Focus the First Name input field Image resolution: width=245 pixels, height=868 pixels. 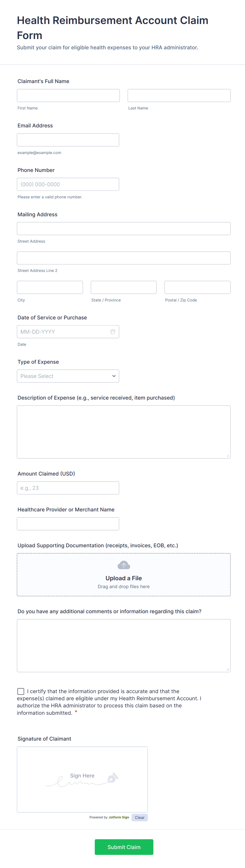[x=68, y=96]
